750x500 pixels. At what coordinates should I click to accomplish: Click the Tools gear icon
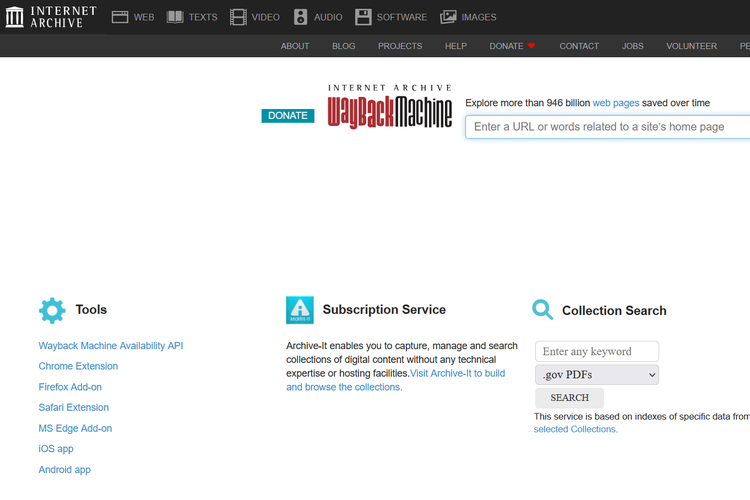(x=52, y=311)
